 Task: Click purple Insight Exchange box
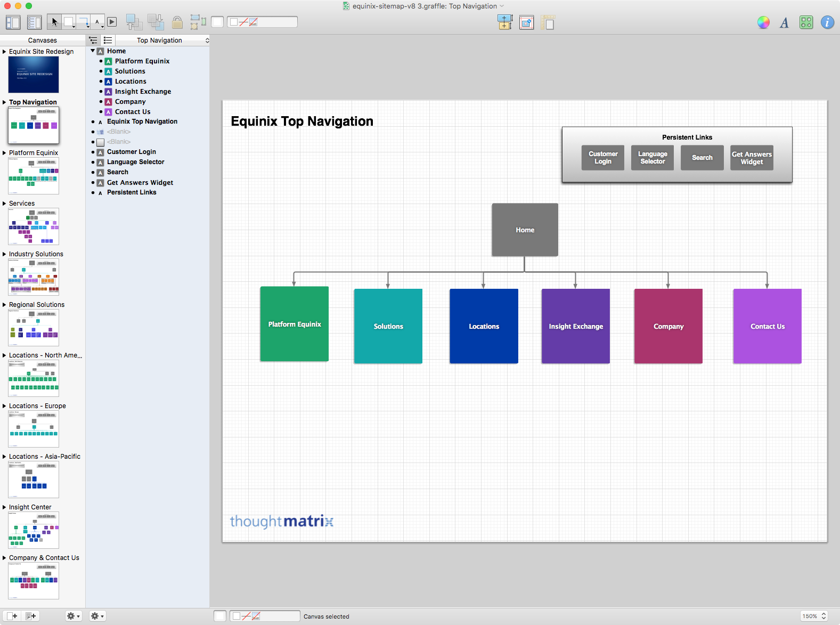[575, 326]
